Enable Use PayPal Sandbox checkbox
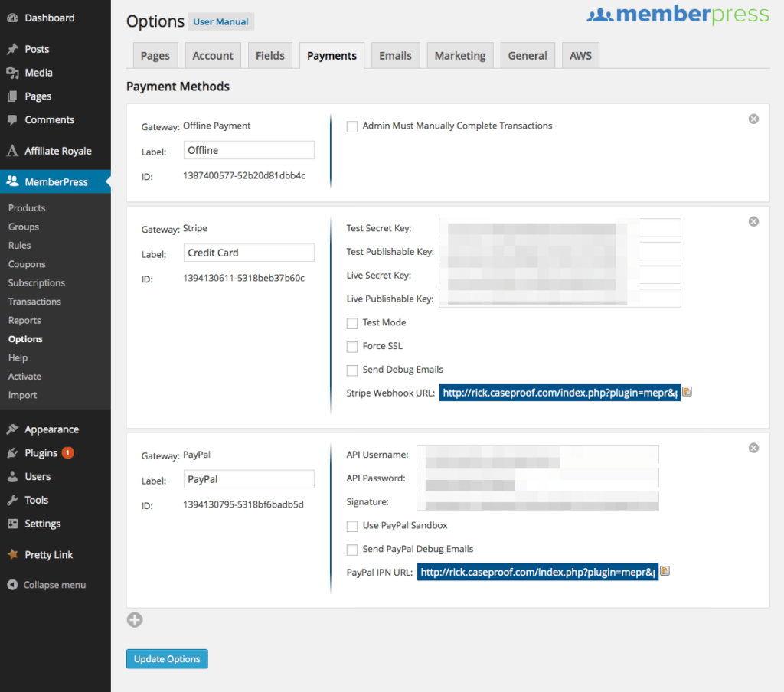This screenshot has width=784, height=692. [x=352, y=526]
